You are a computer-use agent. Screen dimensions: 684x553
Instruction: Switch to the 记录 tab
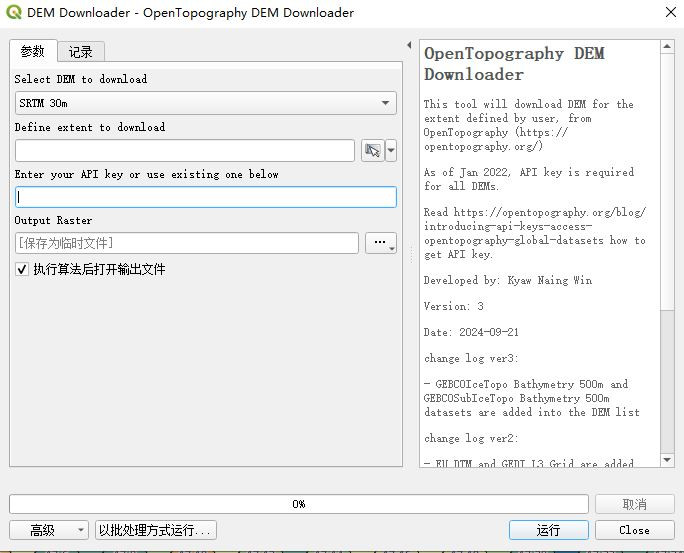[81, 52]
